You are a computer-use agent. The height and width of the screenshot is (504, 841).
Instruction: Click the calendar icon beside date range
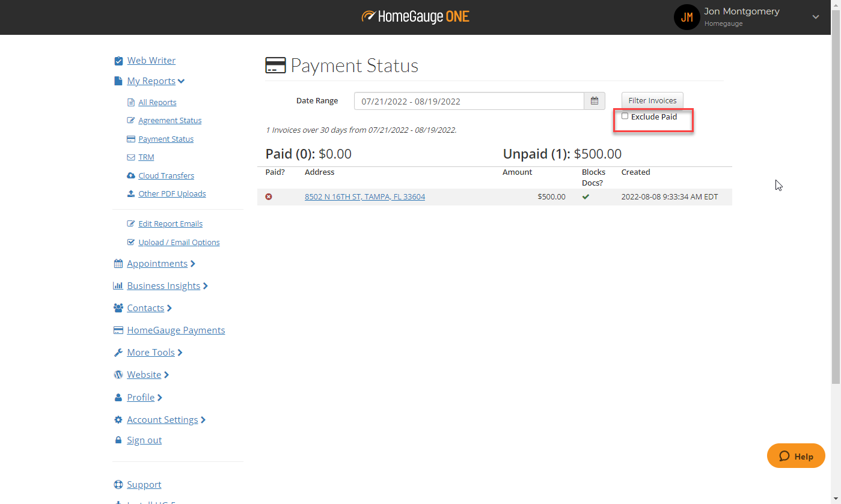(594, 101)
